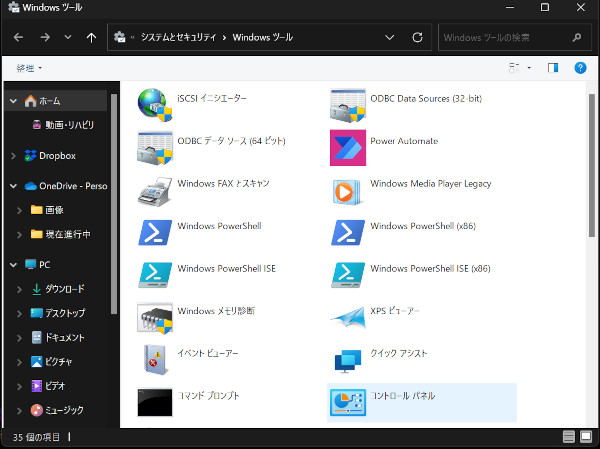Click the view options icon in toolbar
600x449 pixels.
(x=514, y=68)
